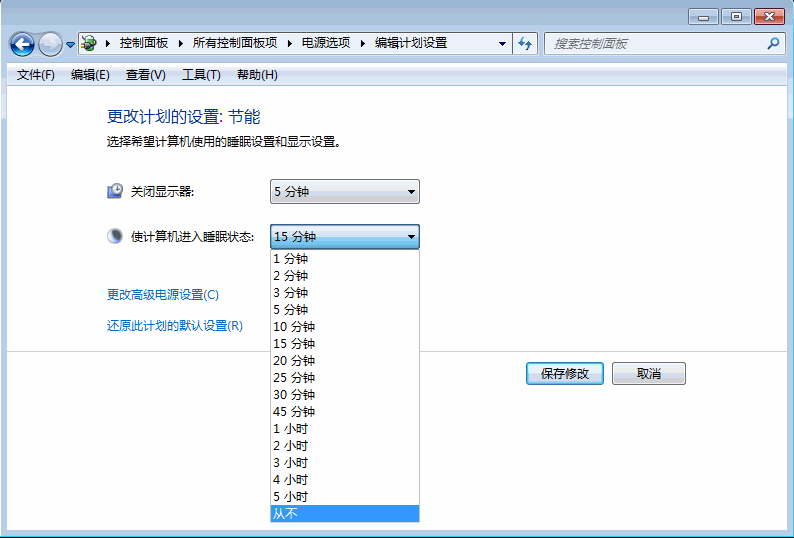This screenshot has width=794, height=538.
Task: Click the 搜索控制面板 search field
Action: click(x=655, y=44)
